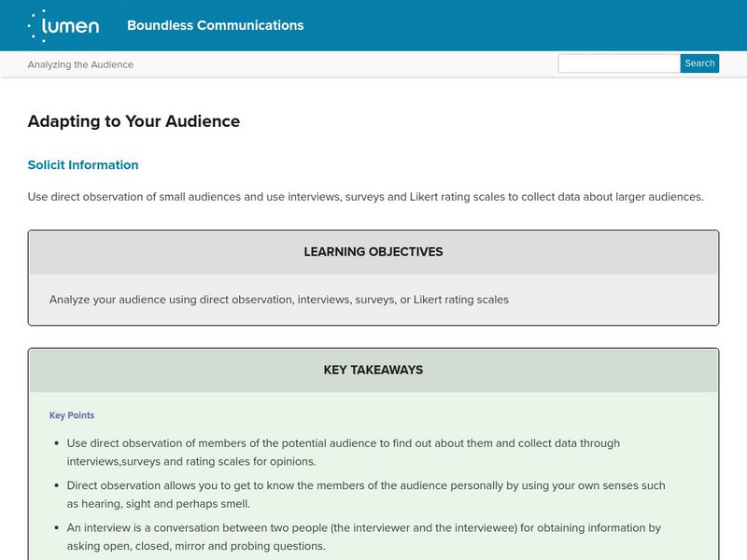This screenshot has width=747, height=560.
Task: Click the Adapting to Your Audience heading
Action: (134, 121)
